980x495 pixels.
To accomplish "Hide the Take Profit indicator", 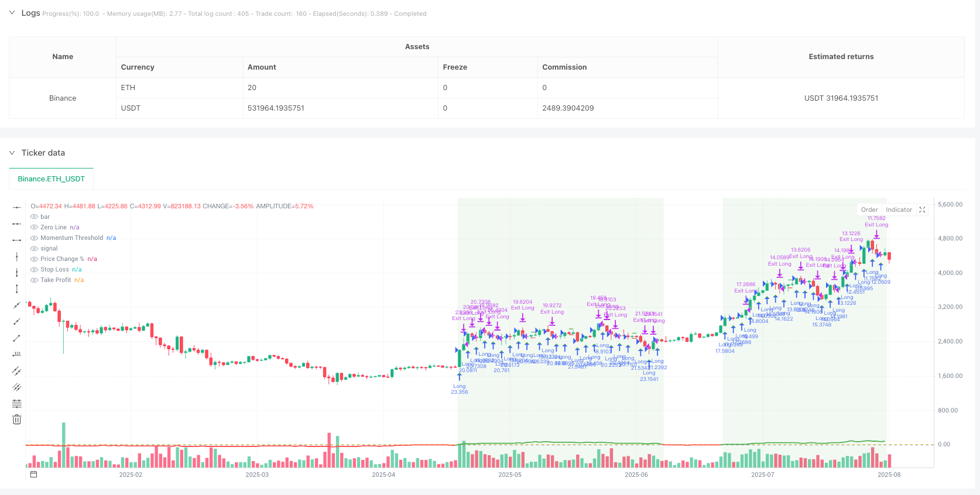I will tap(34, 280).
